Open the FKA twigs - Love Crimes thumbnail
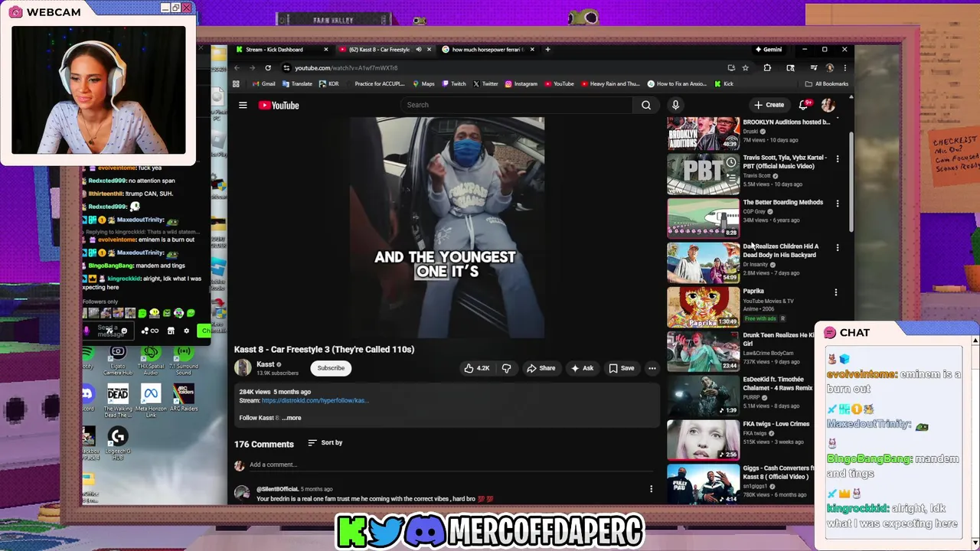This screenshot has height=551, width=980. pos(703,440)
